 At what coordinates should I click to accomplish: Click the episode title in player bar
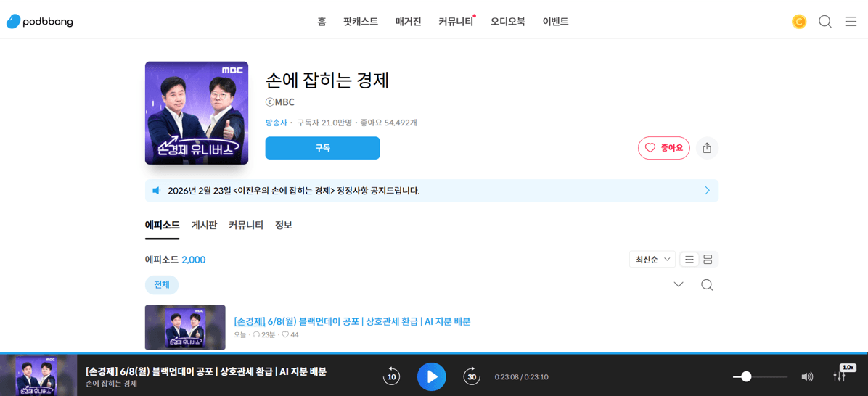[x=207, y=371]
